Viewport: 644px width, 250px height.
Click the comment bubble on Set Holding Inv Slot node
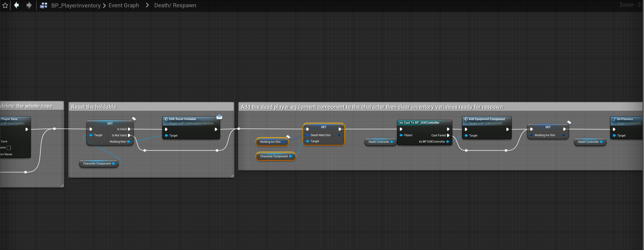(x=569, y=122)
